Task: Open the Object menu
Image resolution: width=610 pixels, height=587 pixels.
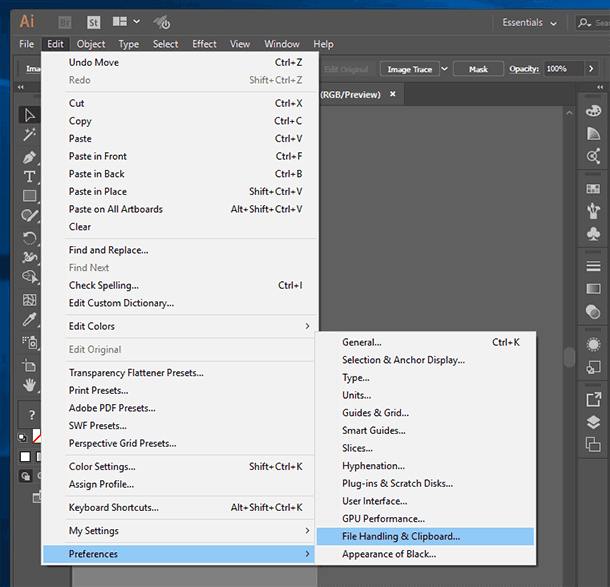Action: [x=91, y=44]
